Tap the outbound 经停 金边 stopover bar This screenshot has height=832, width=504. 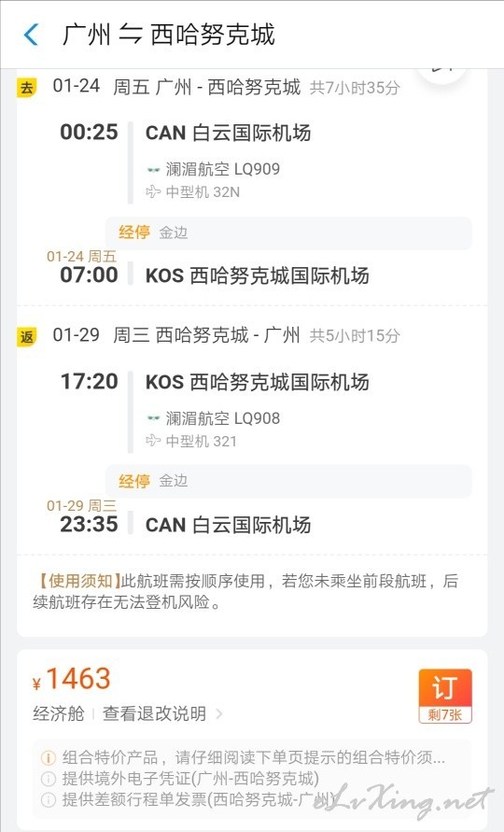coord(288,233)
